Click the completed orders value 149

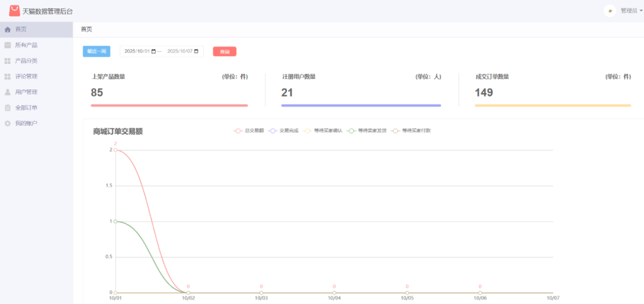pyautogui.click(x=484, y=92)
